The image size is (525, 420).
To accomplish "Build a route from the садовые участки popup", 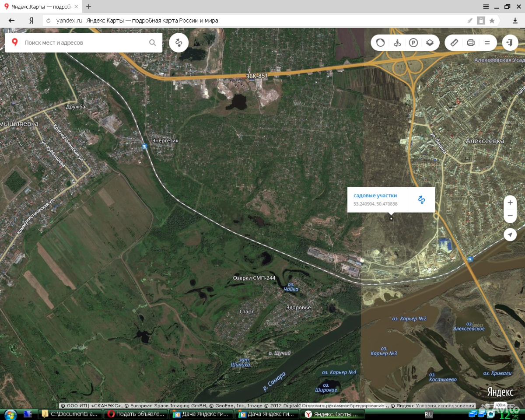I will 421,199.
